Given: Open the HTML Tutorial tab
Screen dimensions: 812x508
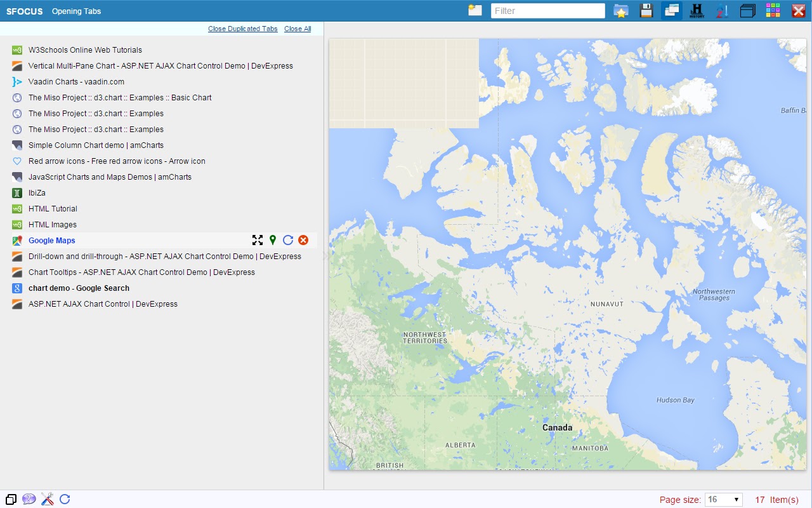Looking at the screenshot, I should [x=53, y=209].
